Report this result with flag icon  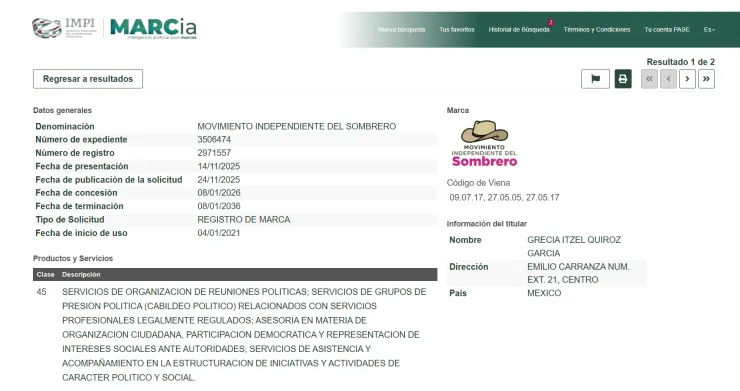point(595,79)
